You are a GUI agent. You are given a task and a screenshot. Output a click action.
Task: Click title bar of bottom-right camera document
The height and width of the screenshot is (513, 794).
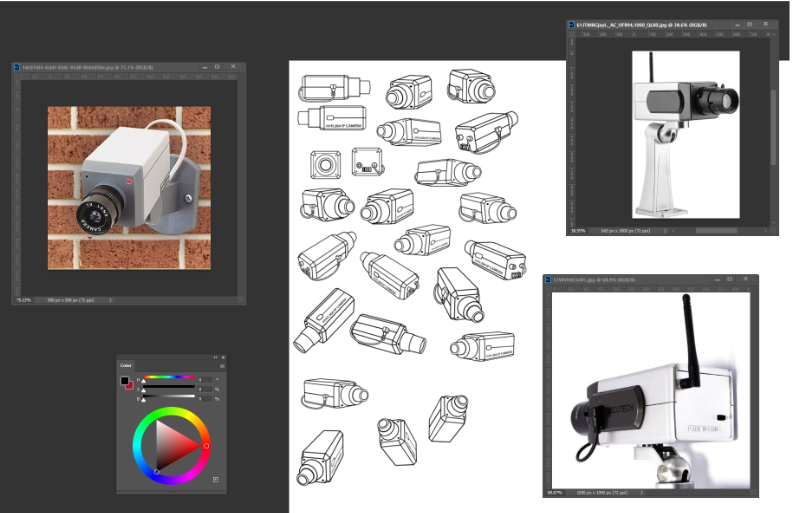point(651,280)
